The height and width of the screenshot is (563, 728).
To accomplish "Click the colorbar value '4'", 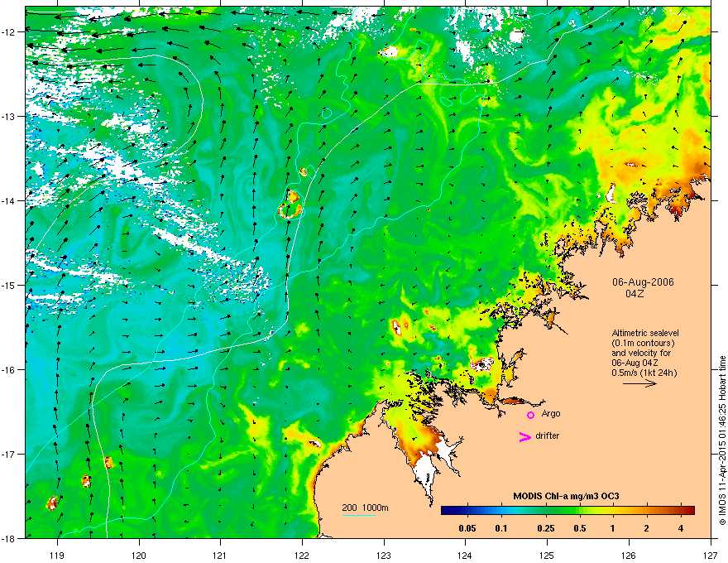I will tap(681, 528).
